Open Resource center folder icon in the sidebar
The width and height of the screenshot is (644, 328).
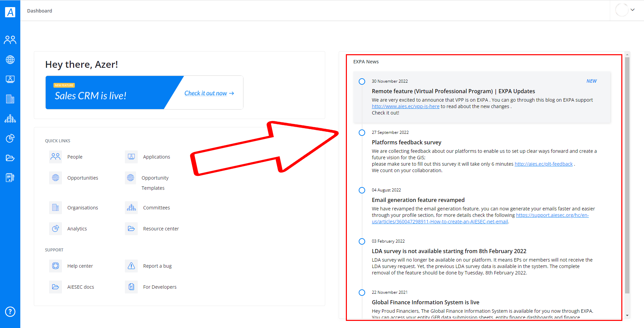tap(10, 158)
